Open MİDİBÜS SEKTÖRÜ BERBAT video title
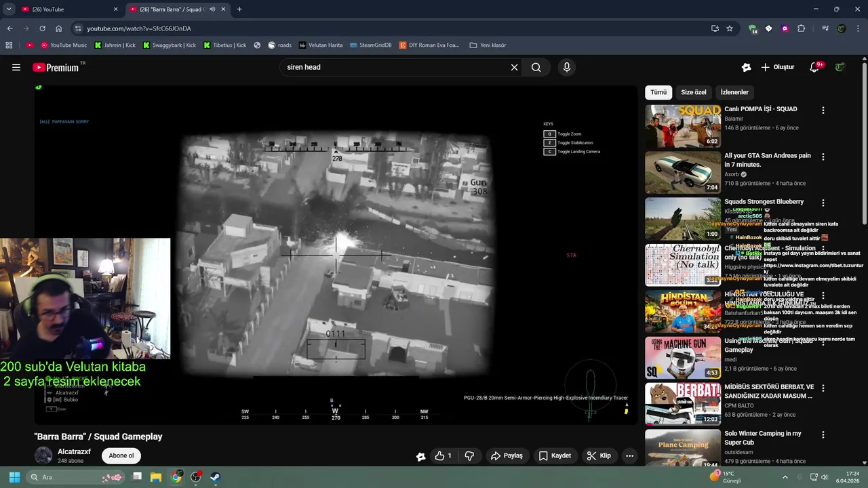The image size is (868, 488). point(769,391)
